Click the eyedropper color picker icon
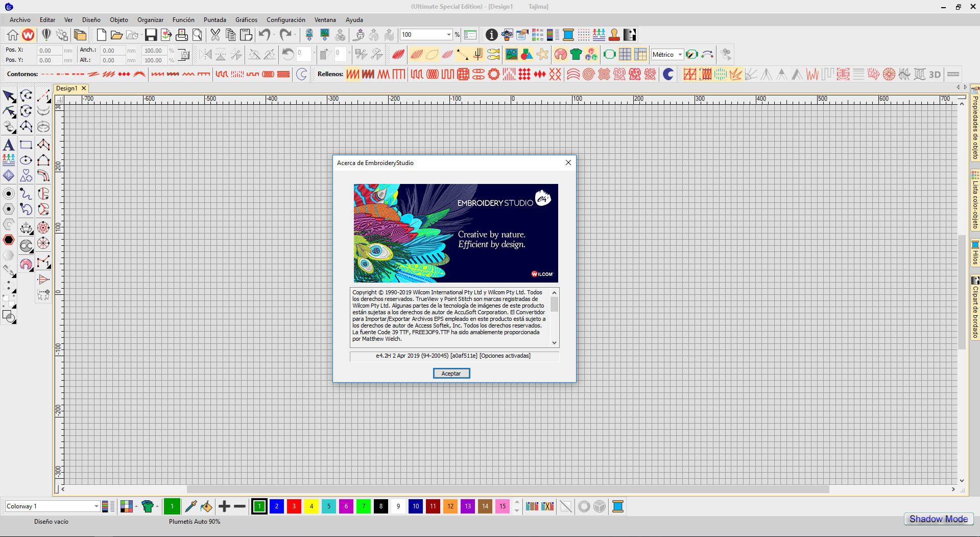The width and height of the screenshot is (980, 537). (190, 506)
